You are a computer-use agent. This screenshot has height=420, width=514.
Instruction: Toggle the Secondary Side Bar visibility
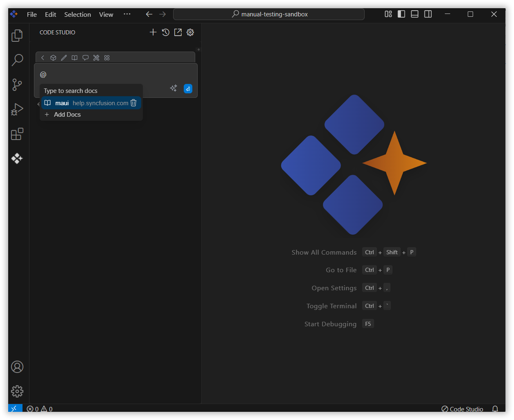click(428, 14)
